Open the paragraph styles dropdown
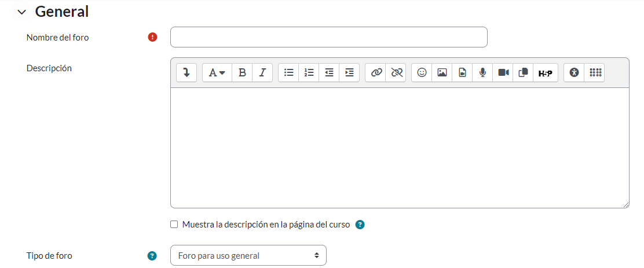This screenshot has width=644, height=268. [x=217, y=72]
